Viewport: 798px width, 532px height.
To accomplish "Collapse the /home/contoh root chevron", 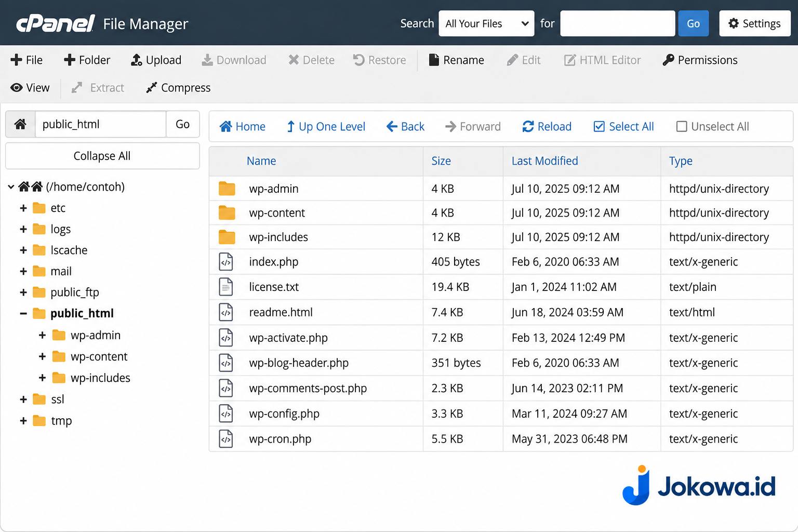I will (11, 187).
